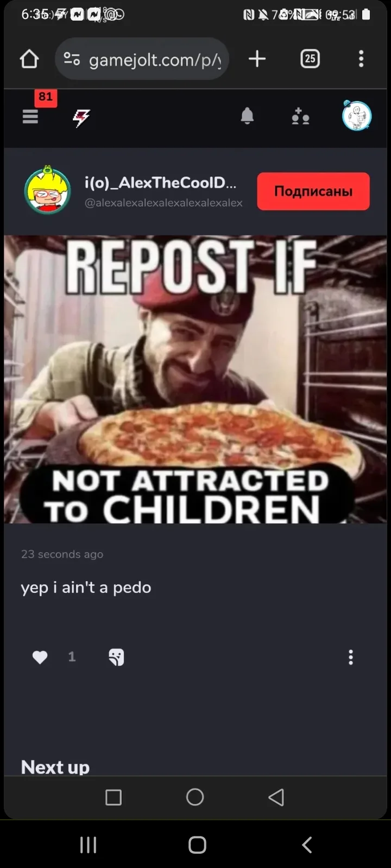Toggle the Подписаны follow button
Image resolution: width=391 pixels, height=868 pixels.
(x=313, y=191)
